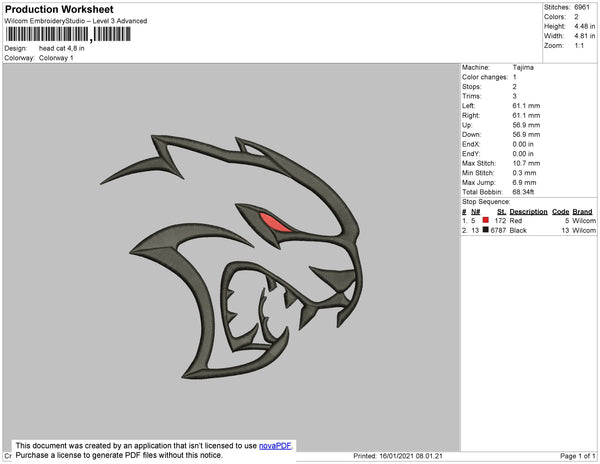This screenshot has height=464, width=600.
Task: Select width value '4.81 in'
Action: tap(584, 36)
